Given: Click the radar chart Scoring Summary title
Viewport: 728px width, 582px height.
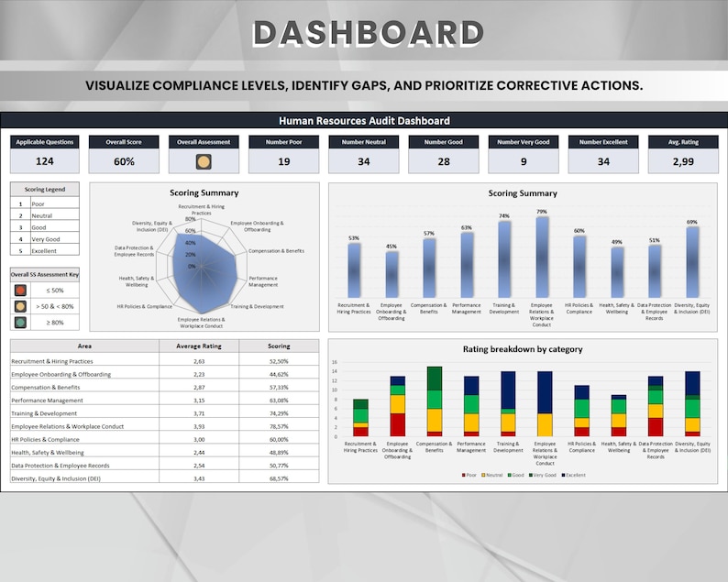Looking at the screenshot, I should 204,192.
